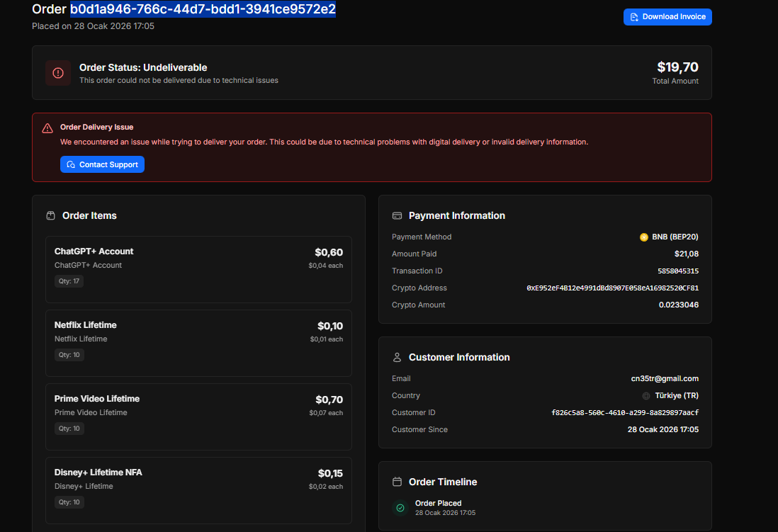The width and height of the screenshot is (778, 532).
Task: Click the $19,70 total amount
Action: tap(677, 67)
